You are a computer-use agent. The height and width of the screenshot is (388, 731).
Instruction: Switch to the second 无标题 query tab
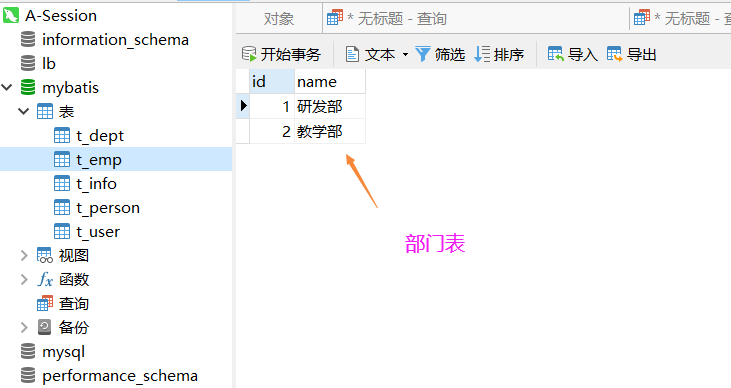681,18
